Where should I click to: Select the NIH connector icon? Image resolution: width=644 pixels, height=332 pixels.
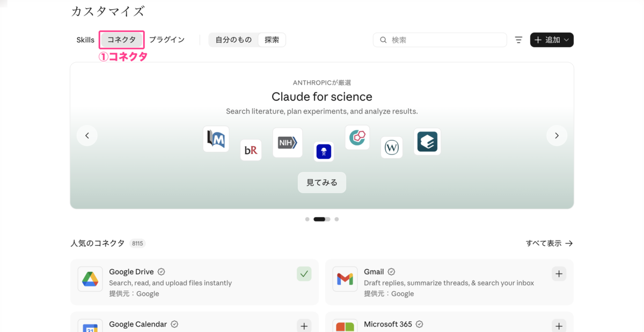click(x=288, y=143)
